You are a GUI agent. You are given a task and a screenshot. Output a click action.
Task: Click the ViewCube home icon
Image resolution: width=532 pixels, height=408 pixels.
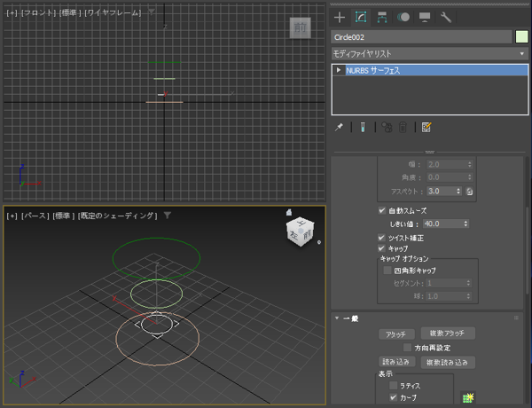click(289, 212)
